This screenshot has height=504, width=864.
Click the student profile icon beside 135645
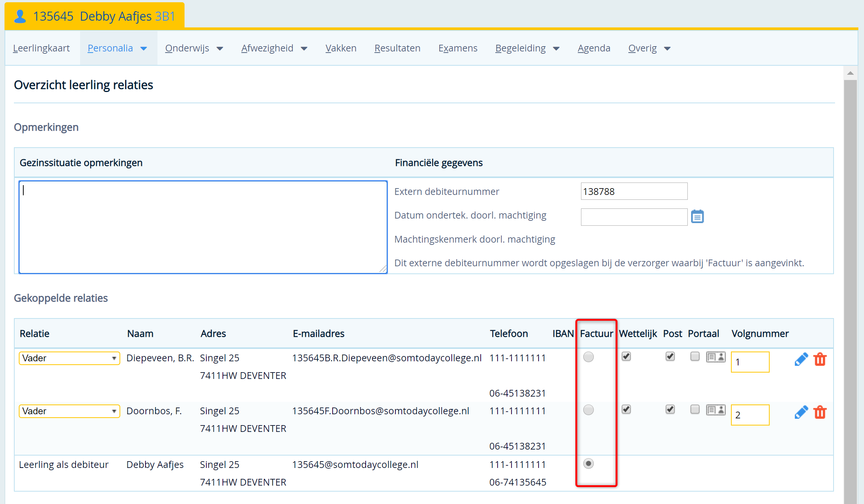(x=20, y=17)
